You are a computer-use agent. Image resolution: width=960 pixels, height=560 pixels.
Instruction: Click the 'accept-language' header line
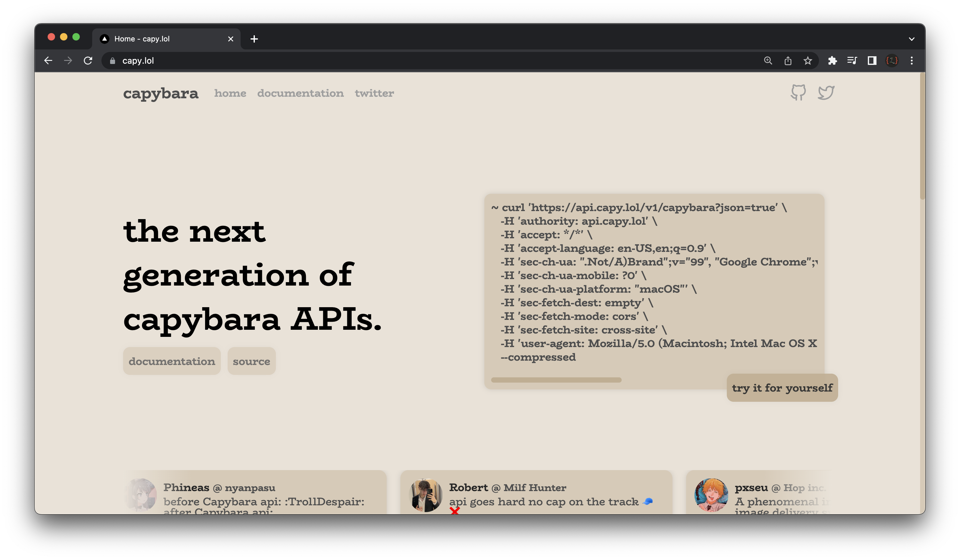pos(608,248)
